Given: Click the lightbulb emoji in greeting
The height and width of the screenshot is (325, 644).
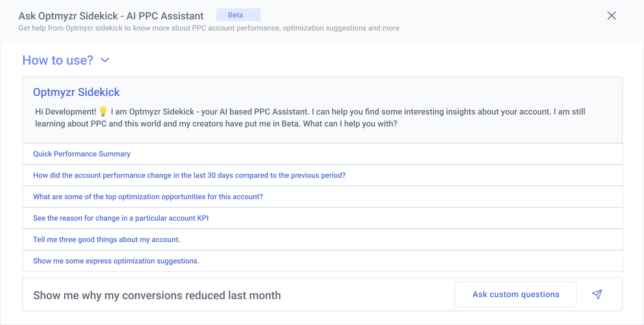Looking at the screenshot, I should (103, 111).
